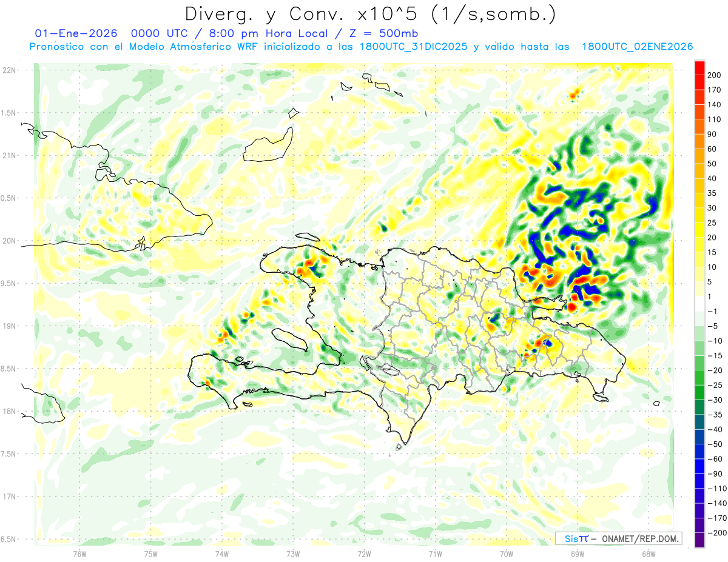Click the '71W' longitude label
This screenshot has width=728, height=562.
click(435, 554)
